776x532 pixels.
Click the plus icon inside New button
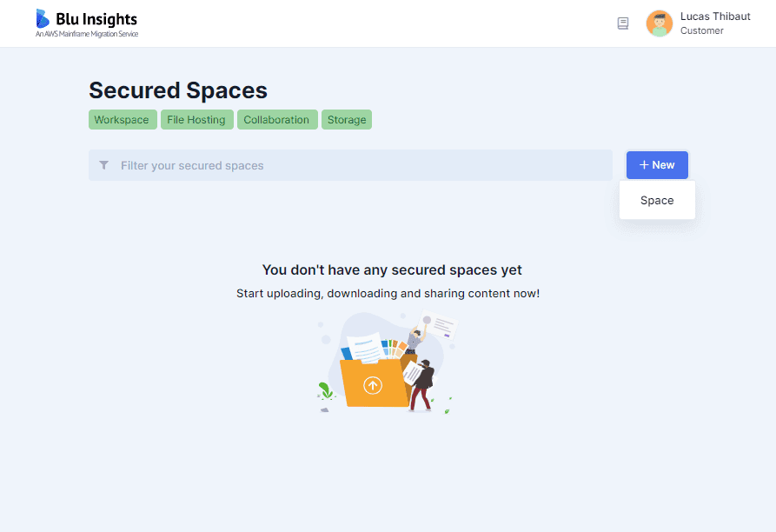644,165
